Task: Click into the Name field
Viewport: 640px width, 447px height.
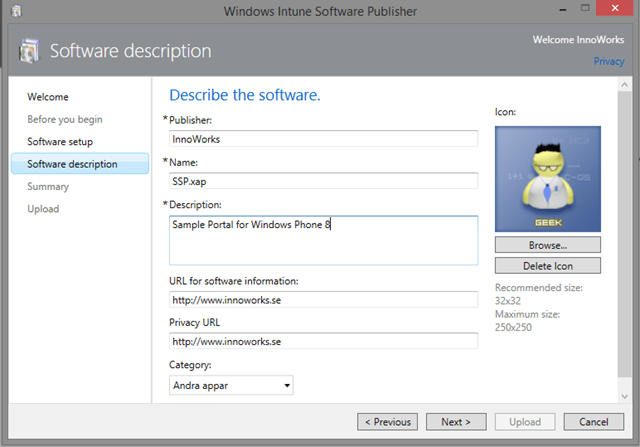Action: click(x=323, y=181)
